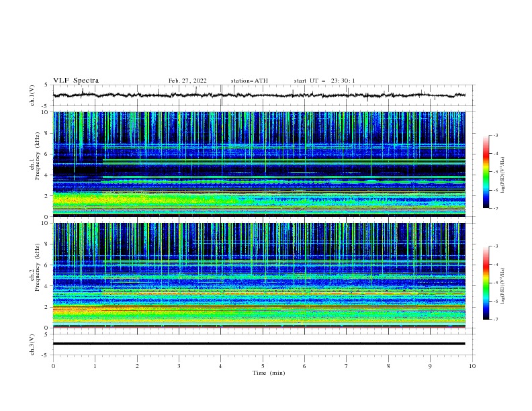
Task: Click the ch.2 colorbar "log(PSD)(V²/Hz)" label
Action: point(503,285)
